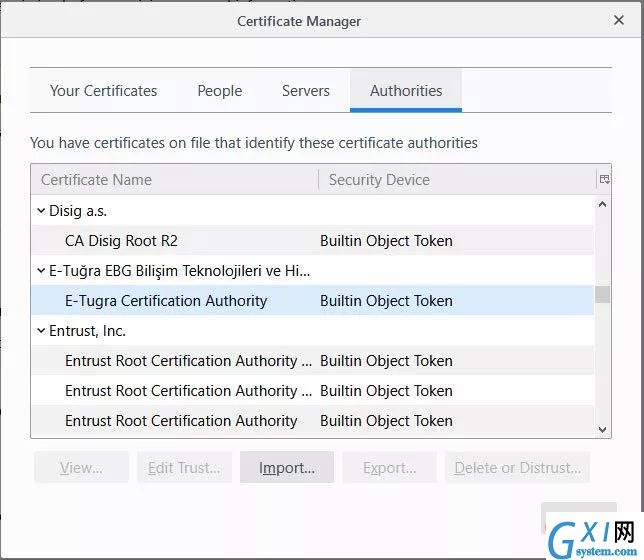Click the Import... button
Viewport: 644px width, 560px height.
coord(287,468)
